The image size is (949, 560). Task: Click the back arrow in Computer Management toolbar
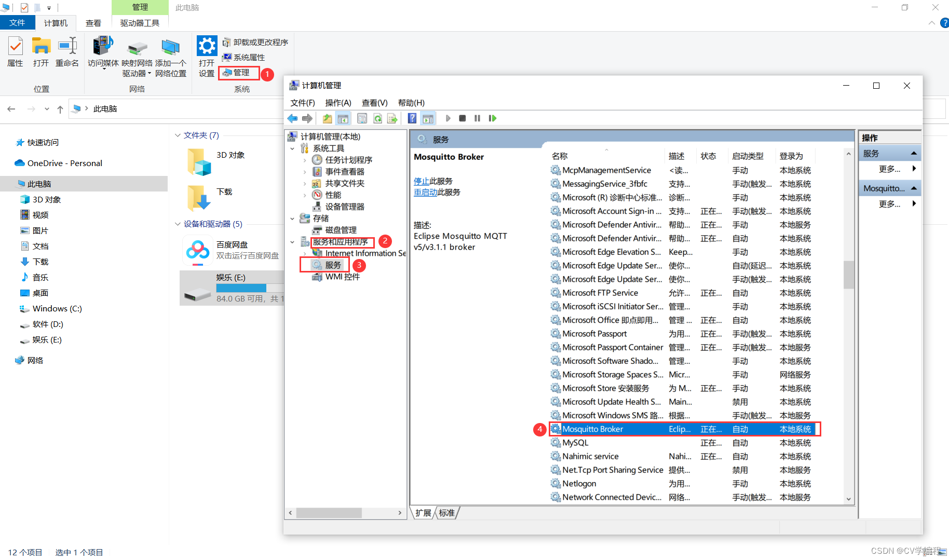292,118
